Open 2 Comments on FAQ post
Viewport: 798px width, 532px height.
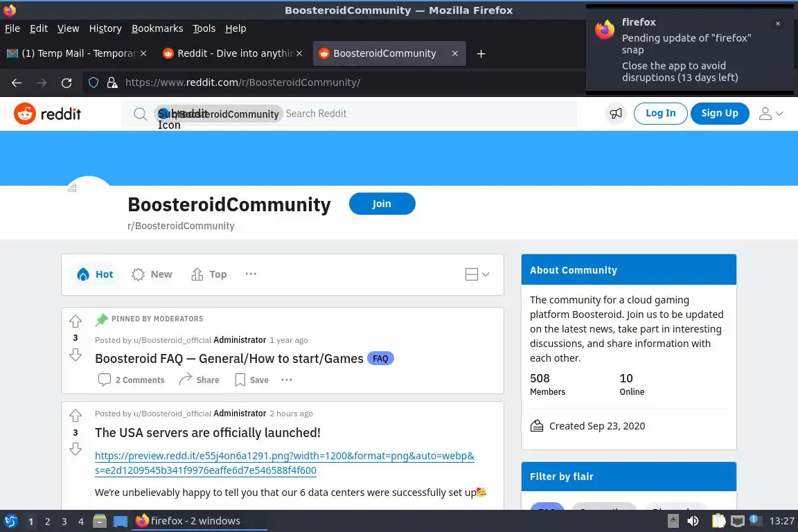click(x=132, y=380)
